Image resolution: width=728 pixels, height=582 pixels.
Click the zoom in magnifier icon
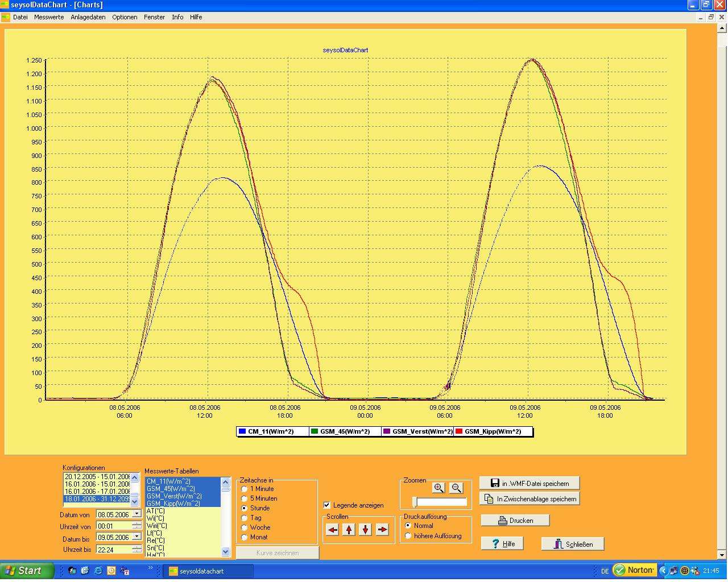pos(439,488)
